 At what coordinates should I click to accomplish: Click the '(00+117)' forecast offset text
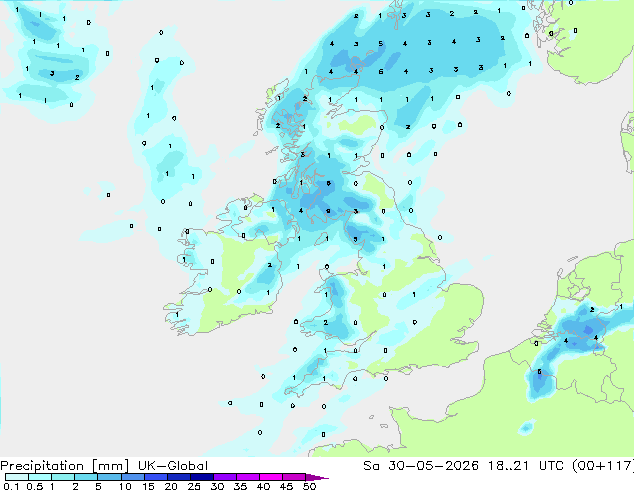(603, 466)
